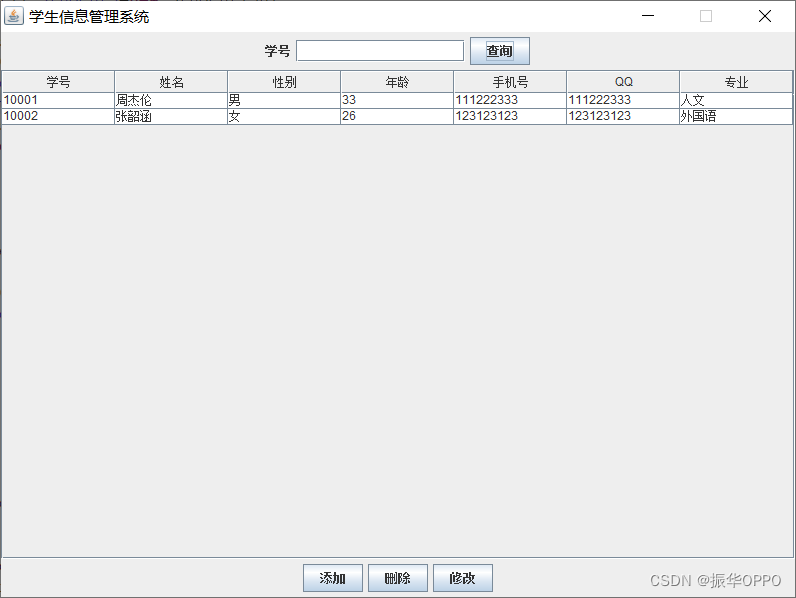Click the 专业 column header

tap(736, 82)
